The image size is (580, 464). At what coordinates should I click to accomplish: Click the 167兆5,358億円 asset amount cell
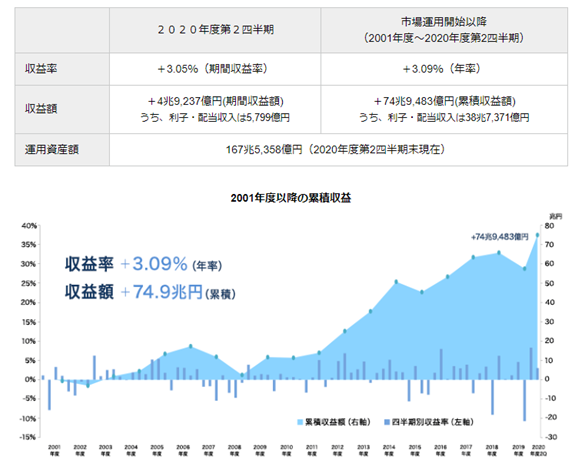pyautogui.click(x=338, y=149)
